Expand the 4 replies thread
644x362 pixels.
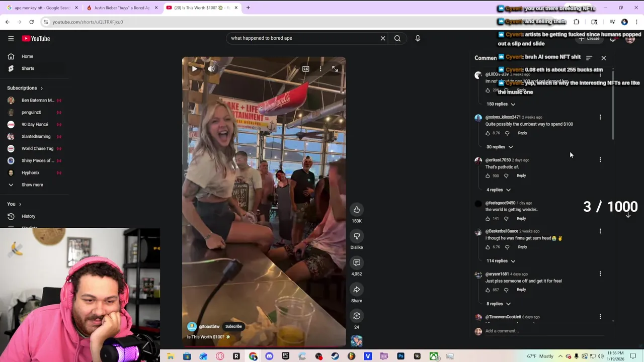pos(499,190)
